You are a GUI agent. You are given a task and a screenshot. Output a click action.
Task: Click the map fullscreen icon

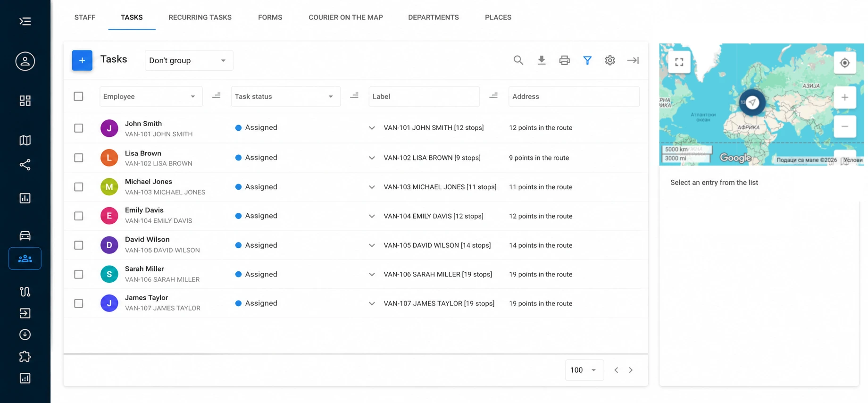coord(679,62)
